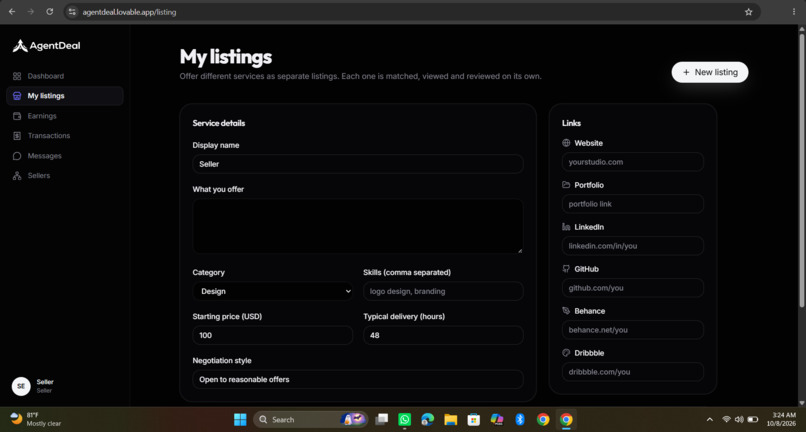
Task: Click the GitHub icon in Links panel
Action: (566, 269)
